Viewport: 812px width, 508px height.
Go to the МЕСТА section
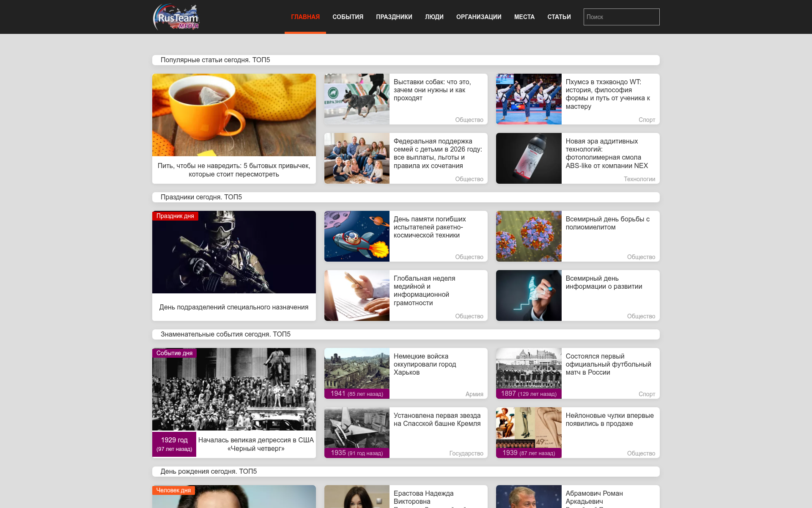(524, 17)
